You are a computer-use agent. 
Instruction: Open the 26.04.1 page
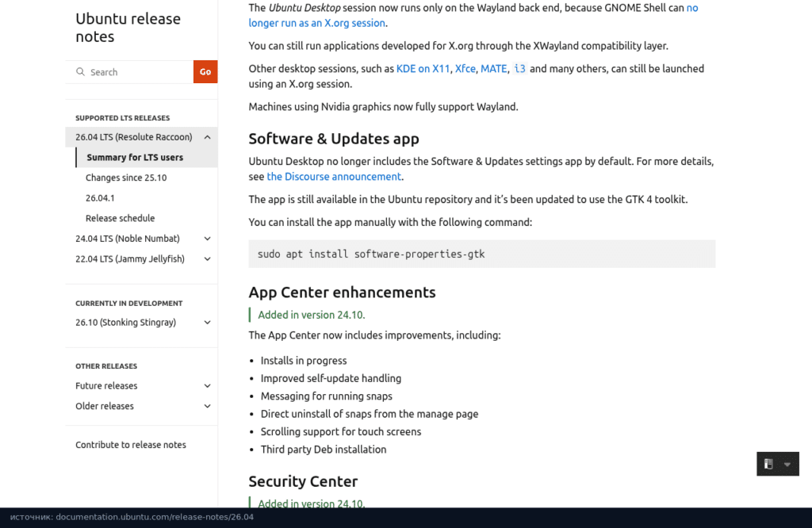[x=100, y=197]
